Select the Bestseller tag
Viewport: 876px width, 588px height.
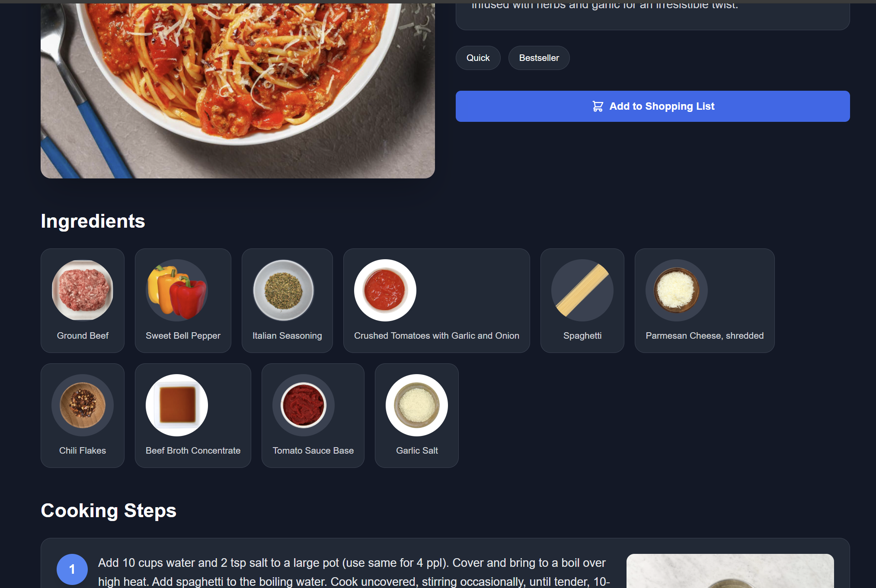tap(539, 58)
